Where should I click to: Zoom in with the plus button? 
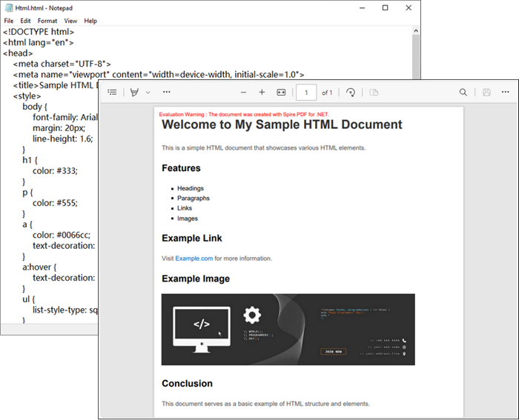262,93
